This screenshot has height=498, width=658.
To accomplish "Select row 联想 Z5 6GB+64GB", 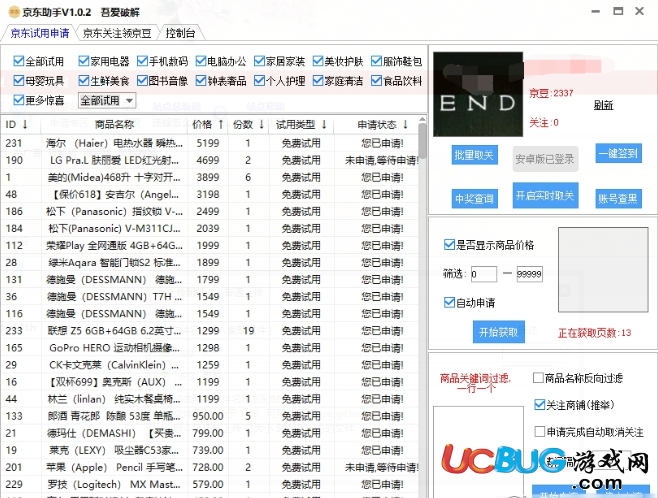I will 210,331.
